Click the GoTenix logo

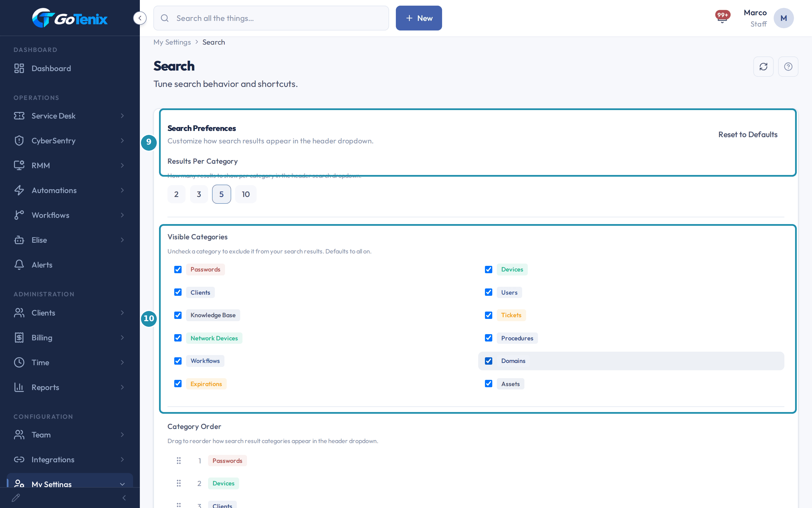[70, 18]
